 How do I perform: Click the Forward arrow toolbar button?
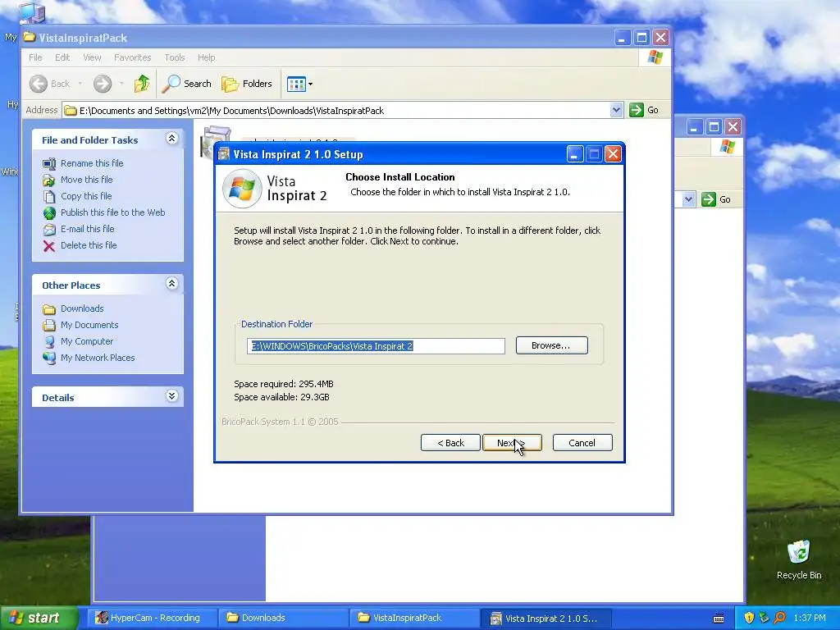tap(103, 84)
